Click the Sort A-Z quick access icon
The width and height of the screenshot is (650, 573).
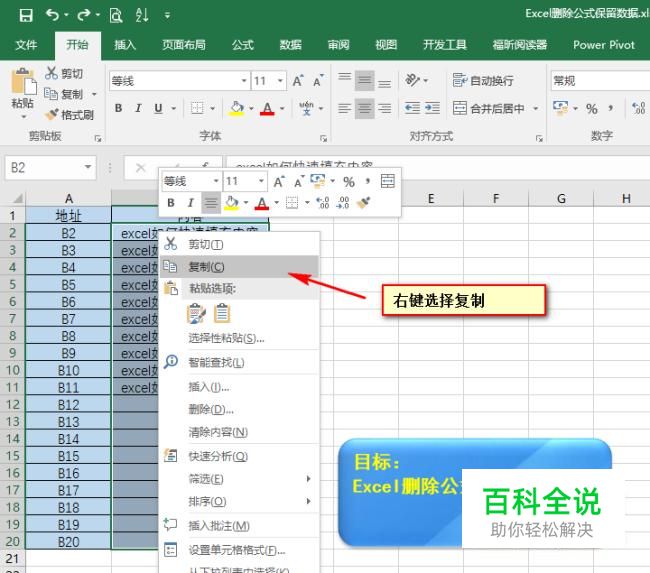click(142, 15)
